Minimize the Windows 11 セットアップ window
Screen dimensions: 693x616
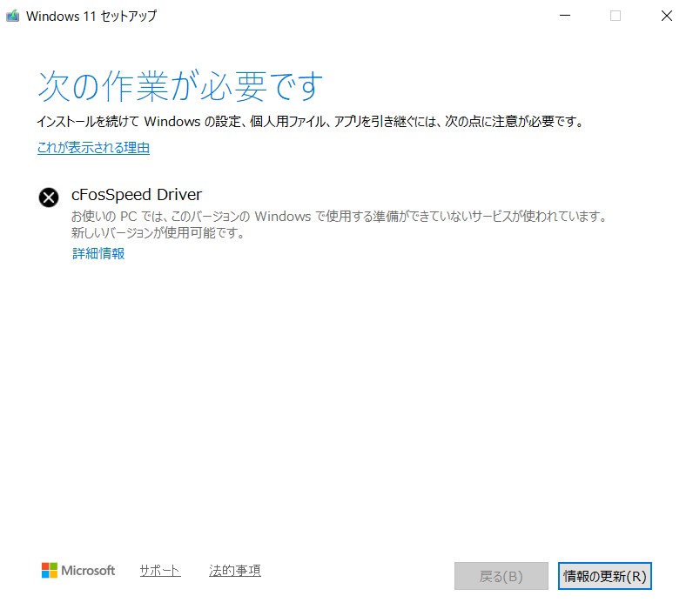tap(564, 16)
